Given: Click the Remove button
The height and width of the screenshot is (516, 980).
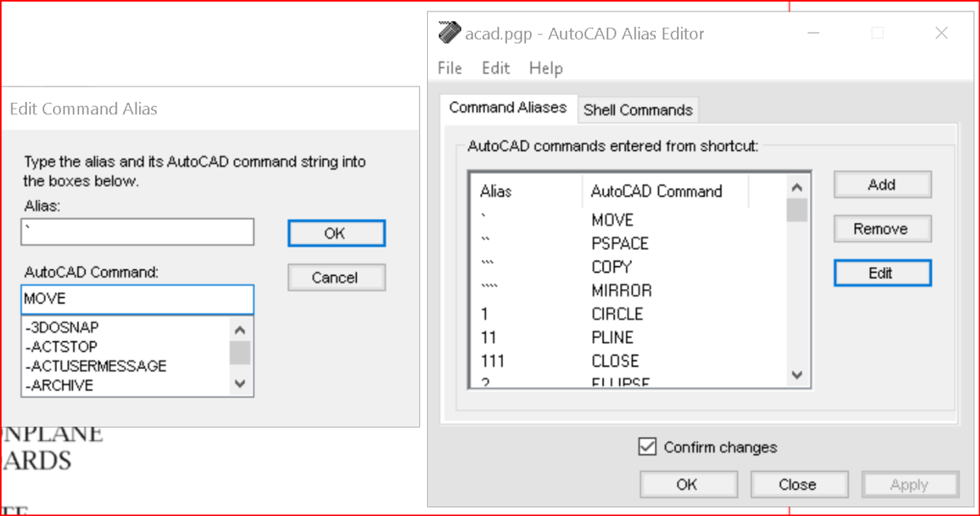Looking at the screenshot, I should point(881,229).
